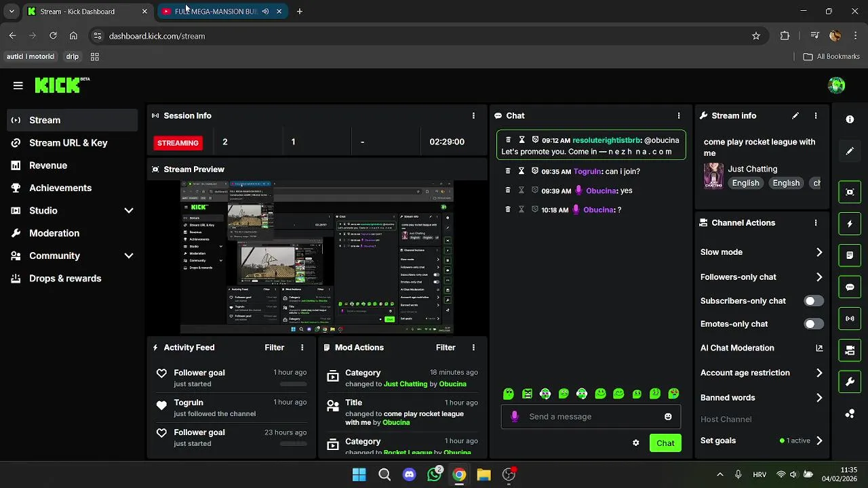Click the document icon in right rail
Screen dimensions: 868x488
(850, 256)
